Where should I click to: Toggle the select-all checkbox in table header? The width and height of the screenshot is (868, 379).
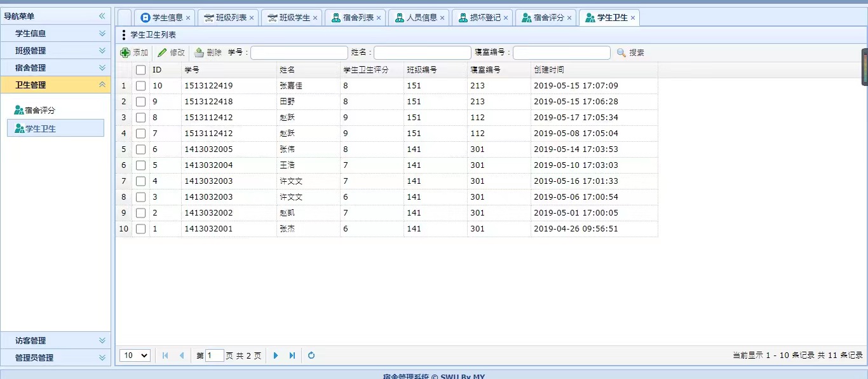[140, 70]
